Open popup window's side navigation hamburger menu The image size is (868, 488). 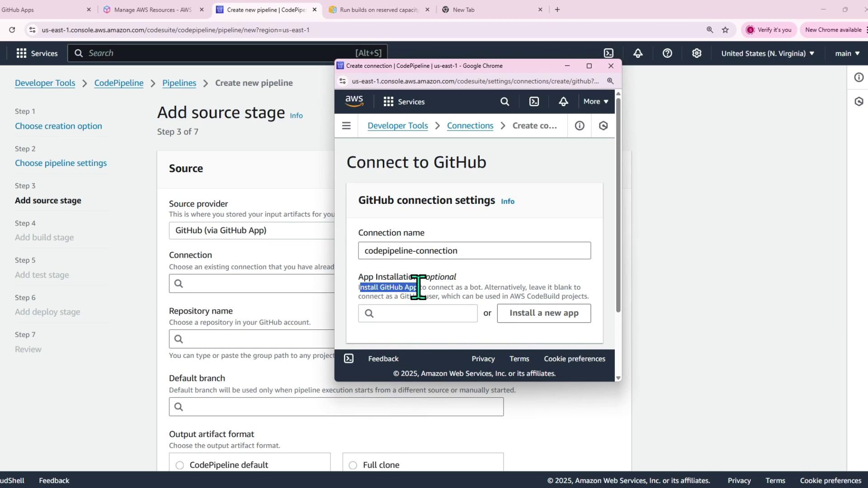346,126
